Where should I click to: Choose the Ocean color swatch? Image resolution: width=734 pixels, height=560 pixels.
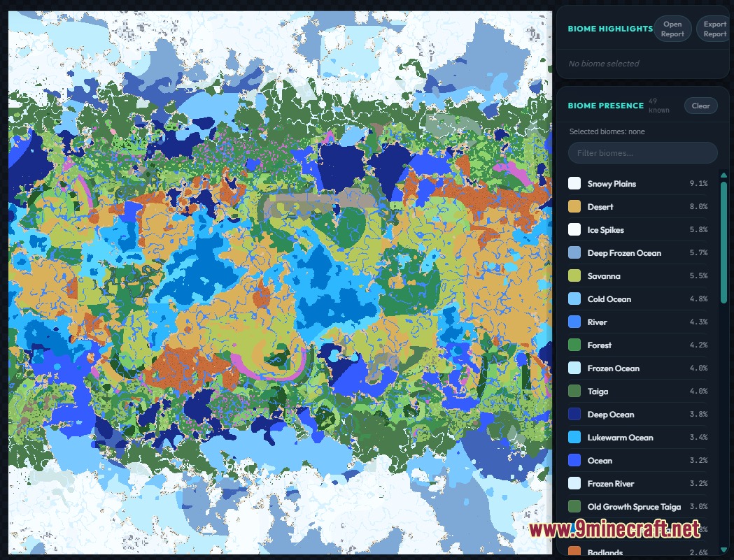click(574, 460)
